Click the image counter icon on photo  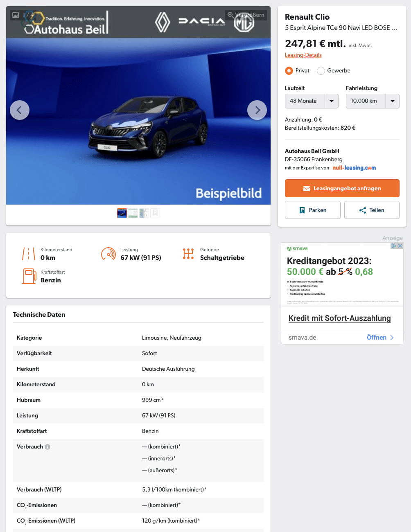tap(16, 15)
